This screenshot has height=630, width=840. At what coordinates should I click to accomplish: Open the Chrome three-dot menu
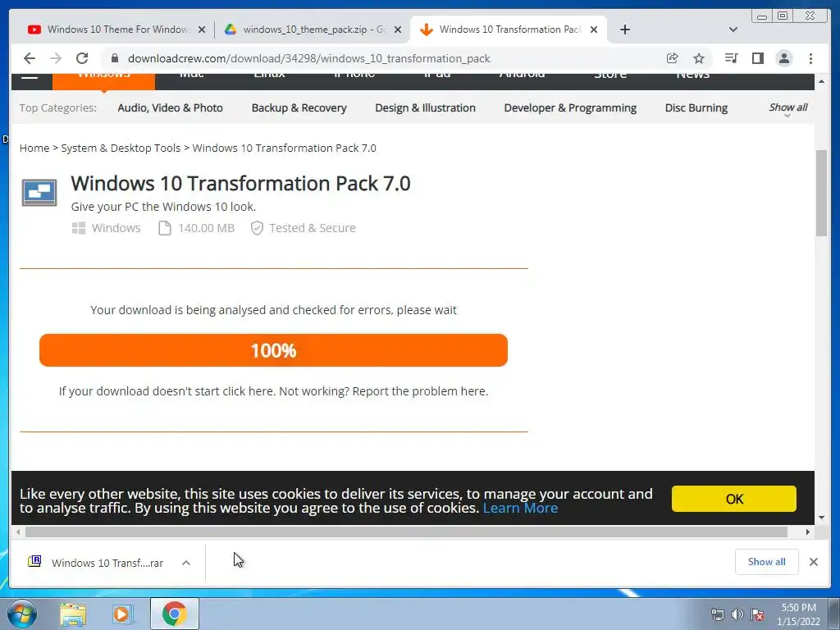810,58
